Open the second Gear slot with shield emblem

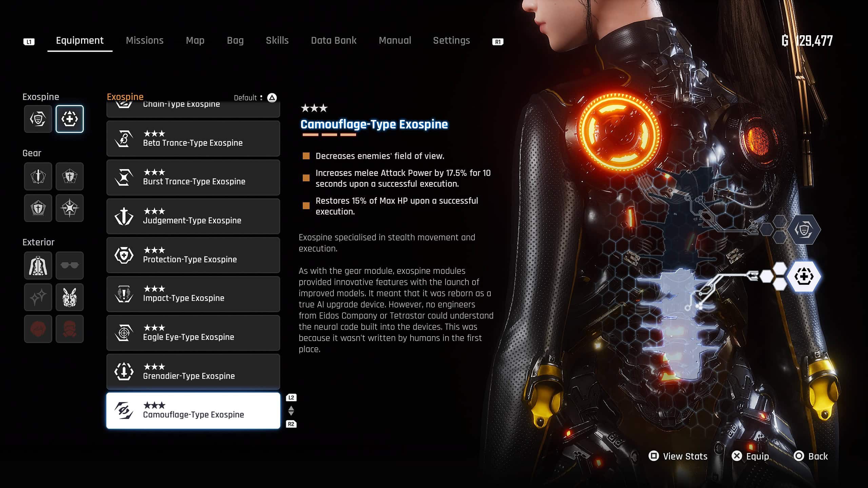click(x=70, y=176)
